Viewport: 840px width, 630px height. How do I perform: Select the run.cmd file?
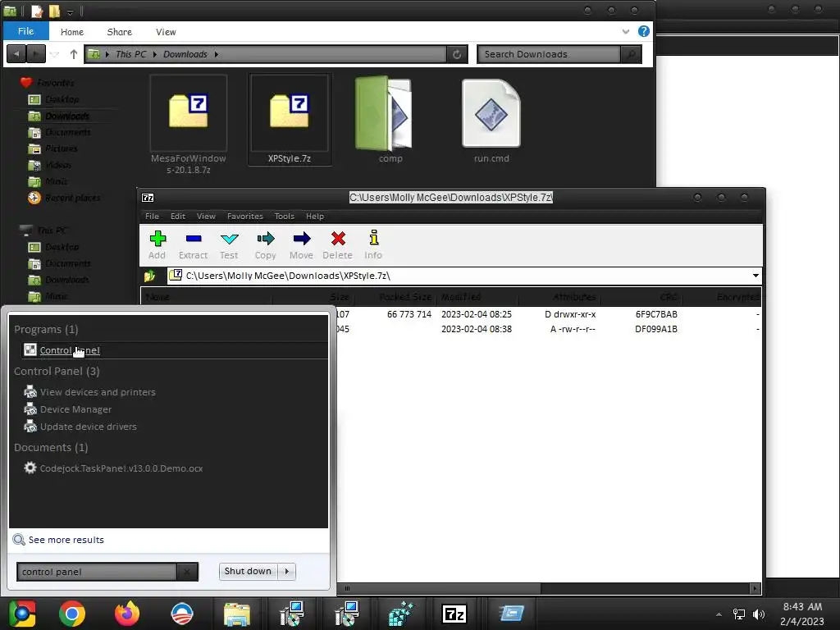[x=491, y=121]
